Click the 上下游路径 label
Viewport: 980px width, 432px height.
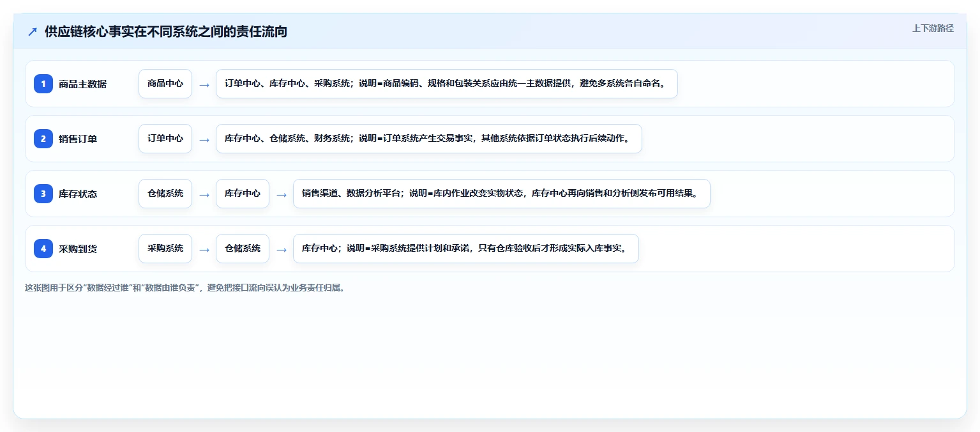[x=933, y=28]
